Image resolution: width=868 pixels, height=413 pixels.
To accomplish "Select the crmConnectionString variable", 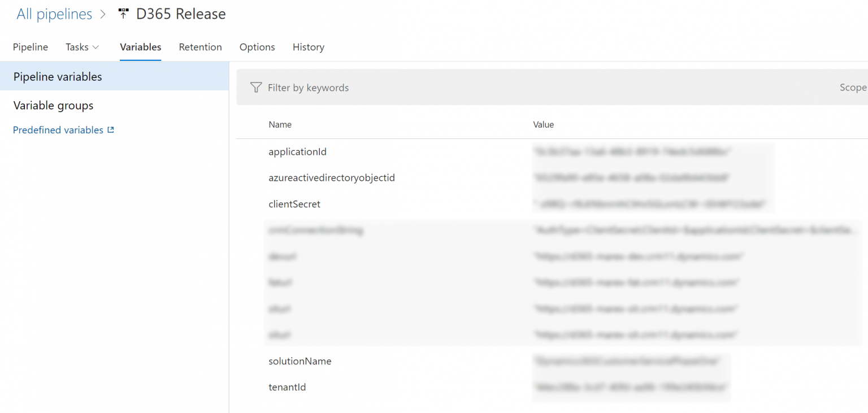I will [x=316, y=230].
